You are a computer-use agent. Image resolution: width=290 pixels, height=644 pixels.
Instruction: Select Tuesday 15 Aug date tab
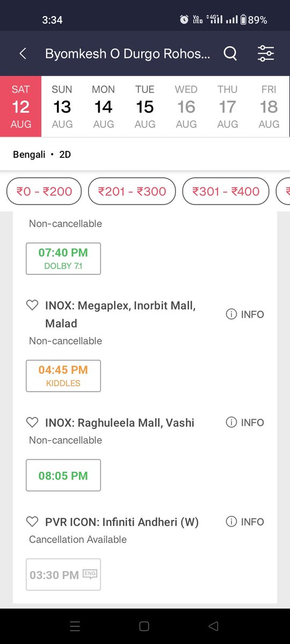[145, 107]
